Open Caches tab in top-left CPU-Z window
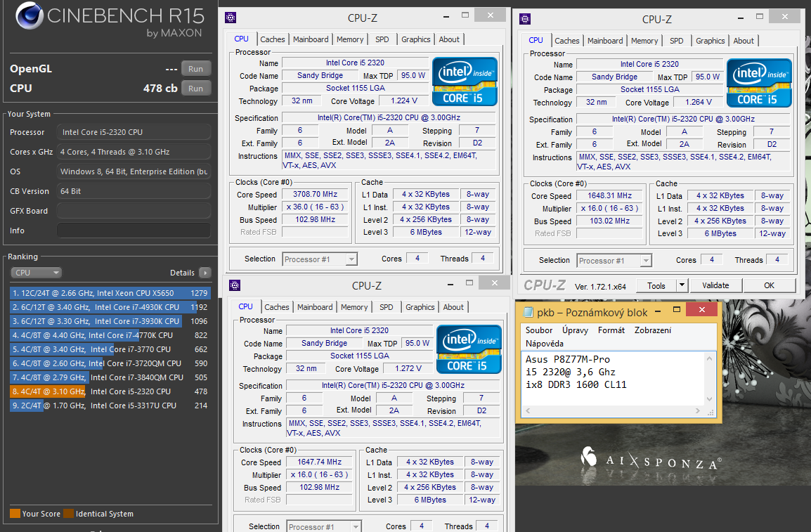The image size is (811, 532). tap(273, 39)
